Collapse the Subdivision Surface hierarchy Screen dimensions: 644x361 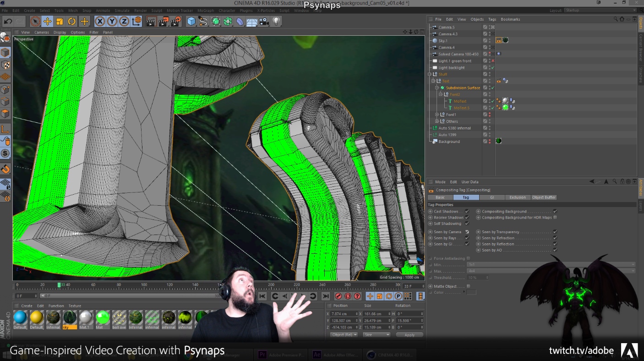pyautogui.click(x=437, y=88)
